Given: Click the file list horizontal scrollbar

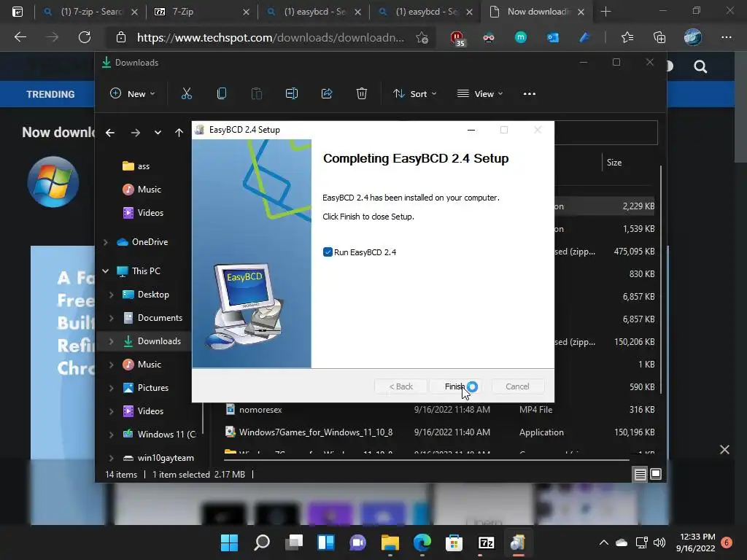Looking at the screenshot, I should [x=426, y=460].
